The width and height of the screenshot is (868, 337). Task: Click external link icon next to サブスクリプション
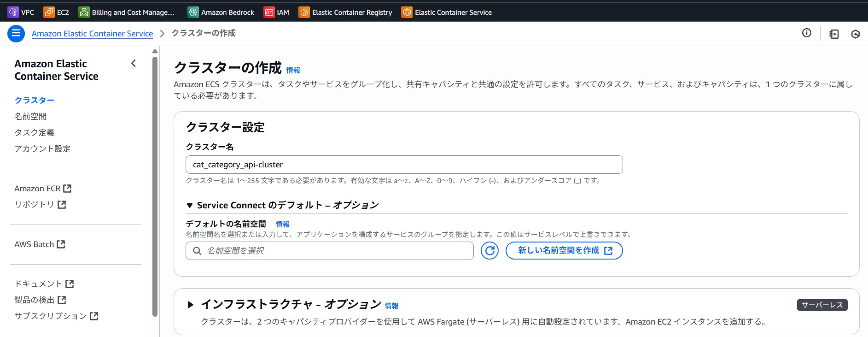pyautogui.click(x=94, y=316)
